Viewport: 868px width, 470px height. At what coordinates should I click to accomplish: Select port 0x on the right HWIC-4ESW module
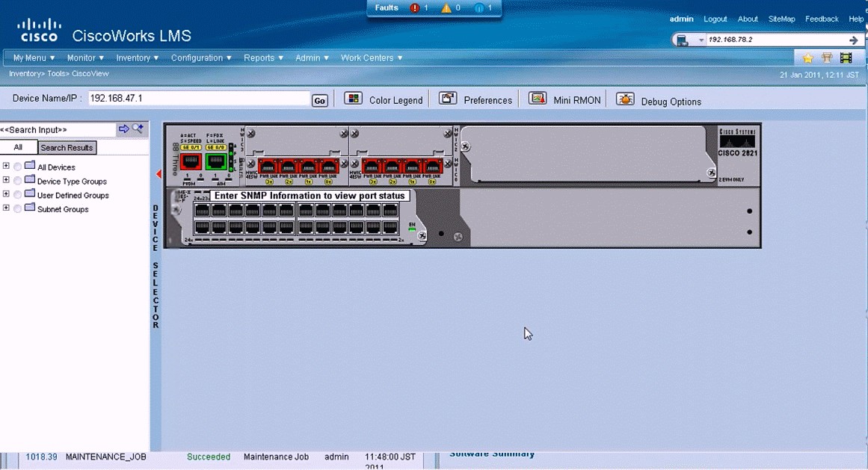point(433,167)
